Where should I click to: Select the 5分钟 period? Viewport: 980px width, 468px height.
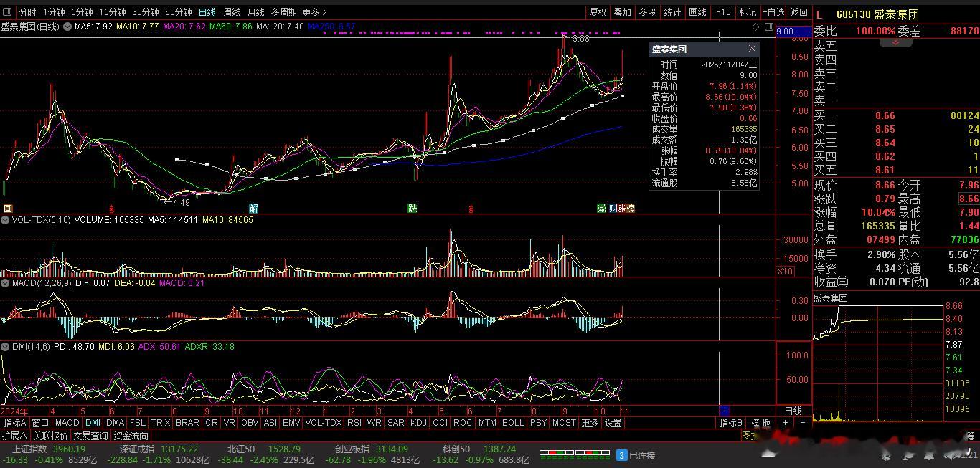(x=83, y=12)
